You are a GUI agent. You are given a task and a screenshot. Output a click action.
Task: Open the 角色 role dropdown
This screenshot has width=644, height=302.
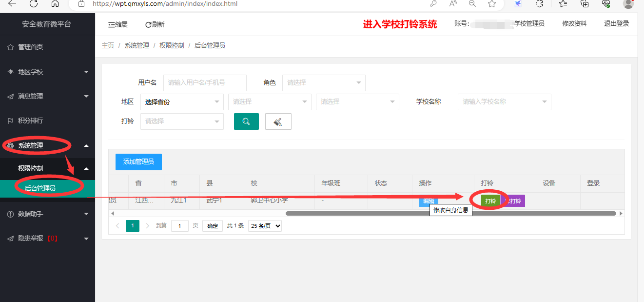point(324,83)
